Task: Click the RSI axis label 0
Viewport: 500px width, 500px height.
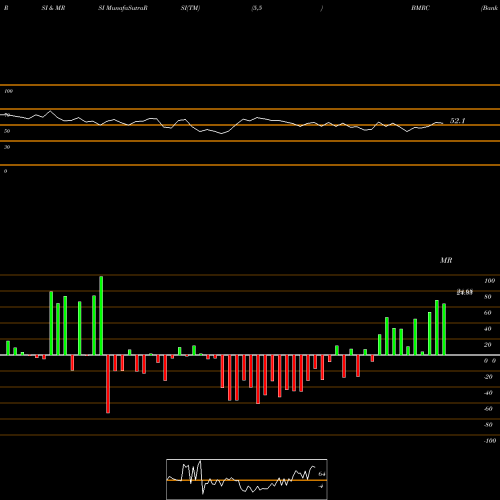Action: pyautogui.click(x=5, y=171)
